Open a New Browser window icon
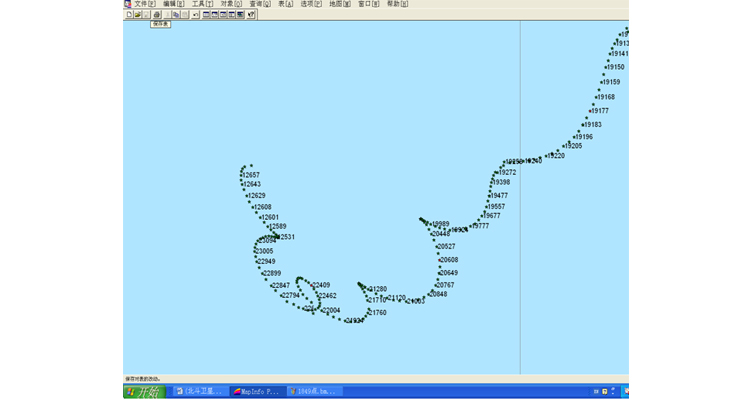Image resolution: width=740 pixels, height=400 pixels. tap(206, 15)
